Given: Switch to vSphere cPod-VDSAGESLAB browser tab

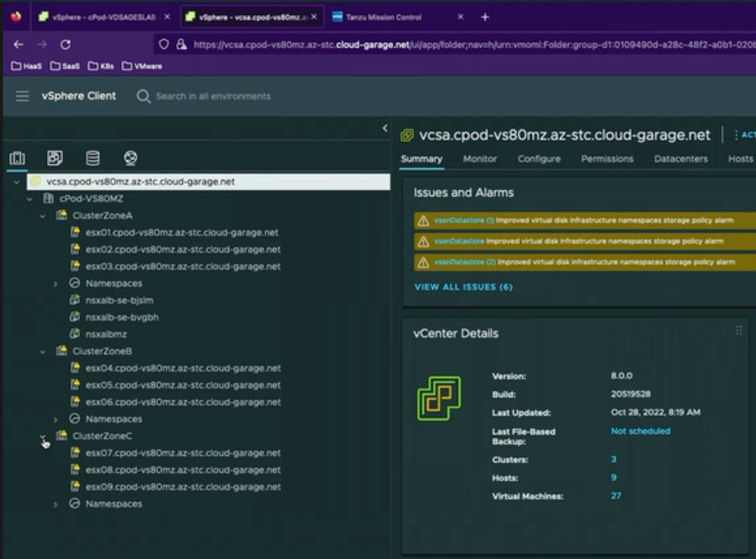Looking at the screenshot, I should tap(105, 17).
